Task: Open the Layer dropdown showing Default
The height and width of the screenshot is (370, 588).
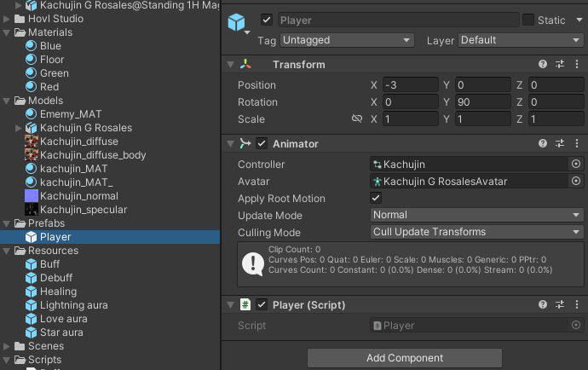Action: point(521,40)
